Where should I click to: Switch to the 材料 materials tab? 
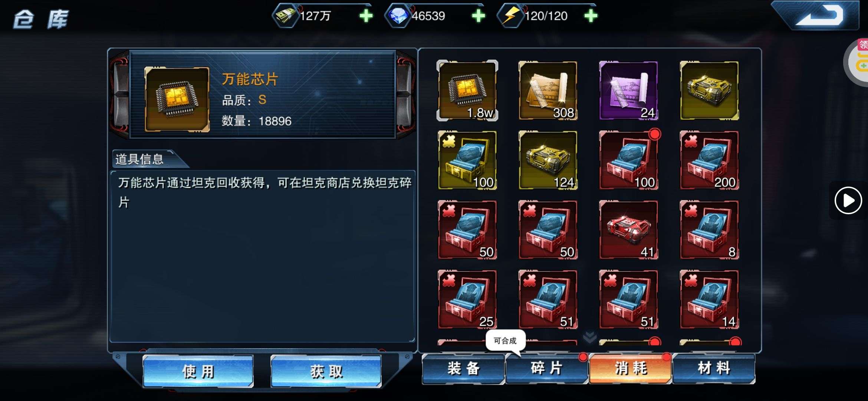click(714, 369)
